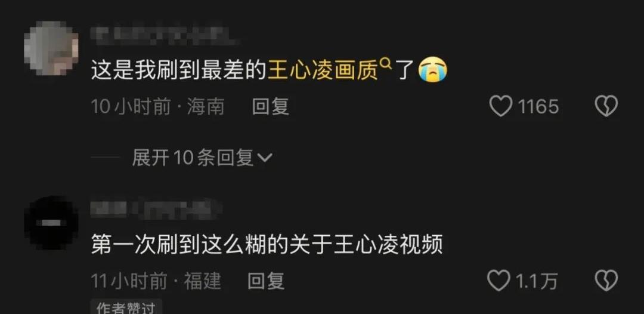This screenshot has width=644, height=314.
Task: Tap the crying emoji in first comment
Action: [432, 70]
